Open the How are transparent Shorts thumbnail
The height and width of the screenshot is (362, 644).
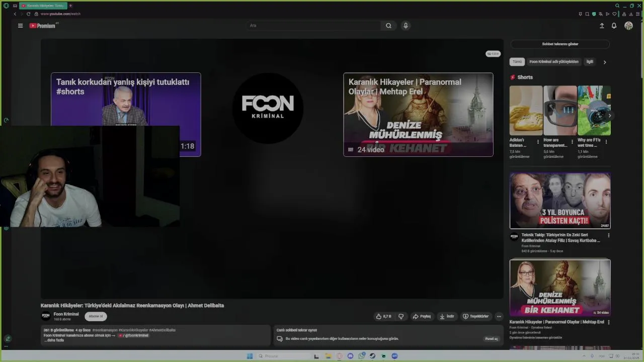click(560, 111)
